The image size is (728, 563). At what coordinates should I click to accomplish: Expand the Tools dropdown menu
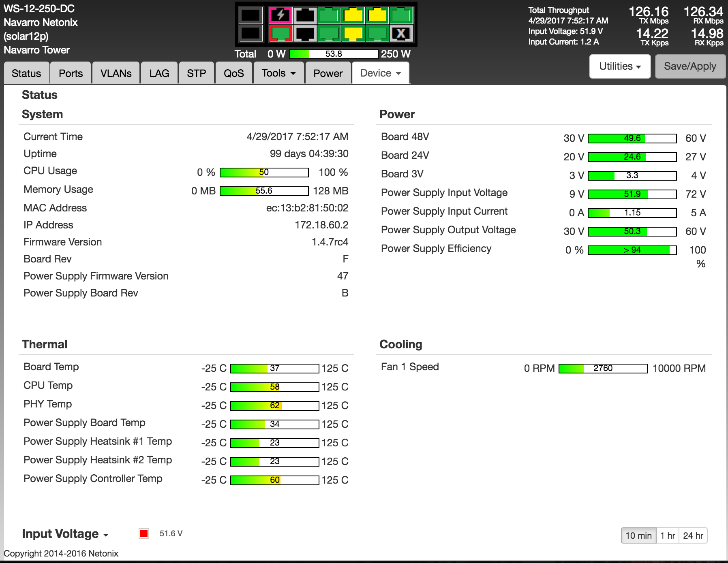click(278, 73)
